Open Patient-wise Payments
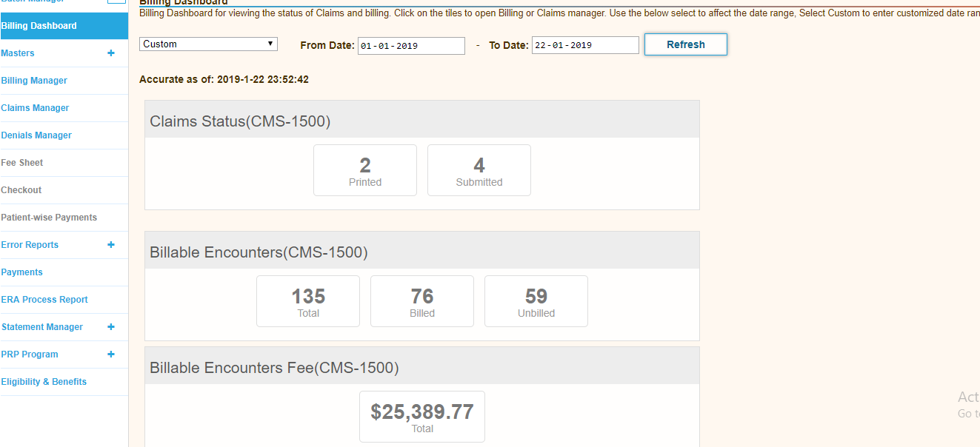Viewport: 980px width, 447px height. click(49, 218)
